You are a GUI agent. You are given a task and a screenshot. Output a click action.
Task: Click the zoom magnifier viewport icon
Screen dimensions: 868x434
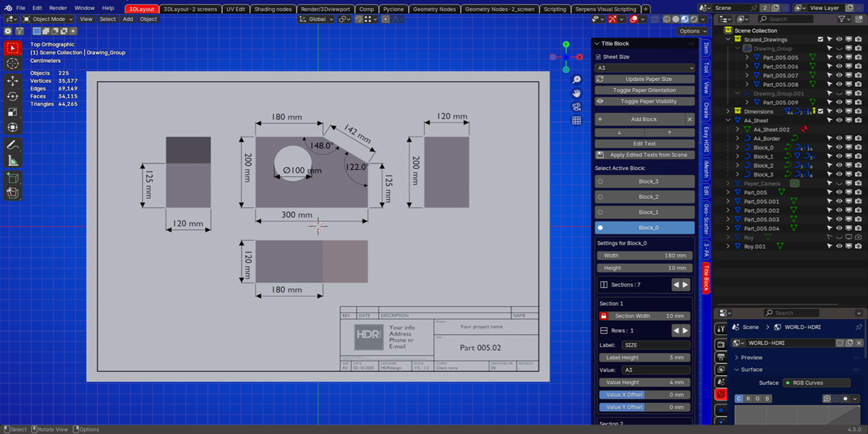pyautogui.click(x=576, y=80)
